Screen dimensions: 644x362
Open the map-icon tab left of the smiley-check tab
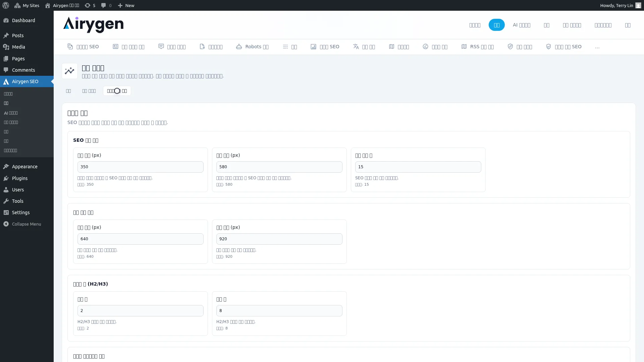point(399,47)
